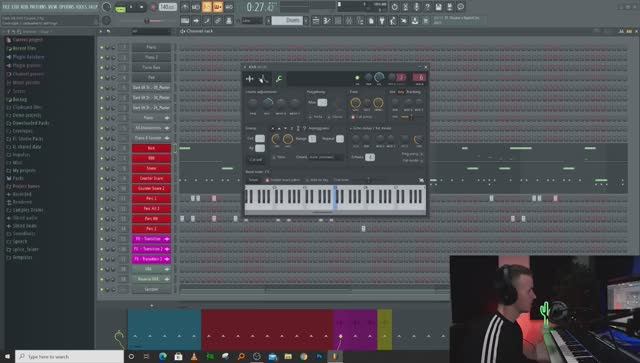This screenshot has height=363, width=640.
Task: Click the link icon in second toolbar row
Action: click(218, 20)
